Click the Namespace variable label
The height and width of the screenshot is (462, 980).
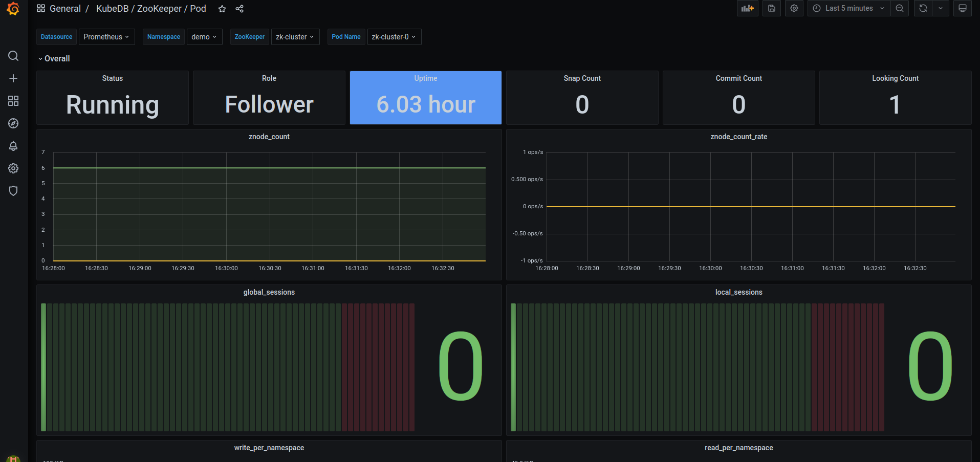(164, 37)
